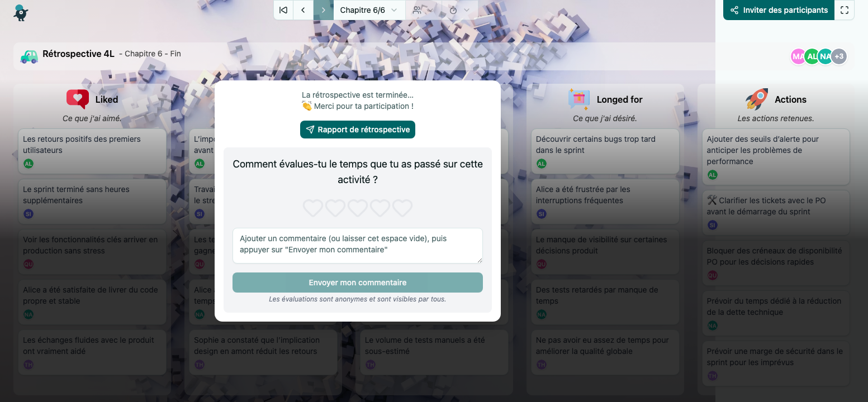This screenshot has width=868, height=402.
Task: Select the third heart rating
Action: 358,208
